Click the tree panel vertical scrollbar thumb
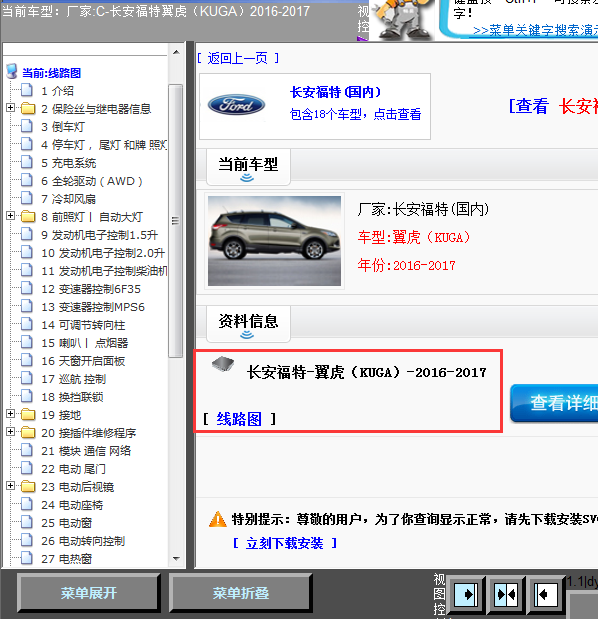The image size is (598, 619). pyautogui.click(x=176, y=221)
